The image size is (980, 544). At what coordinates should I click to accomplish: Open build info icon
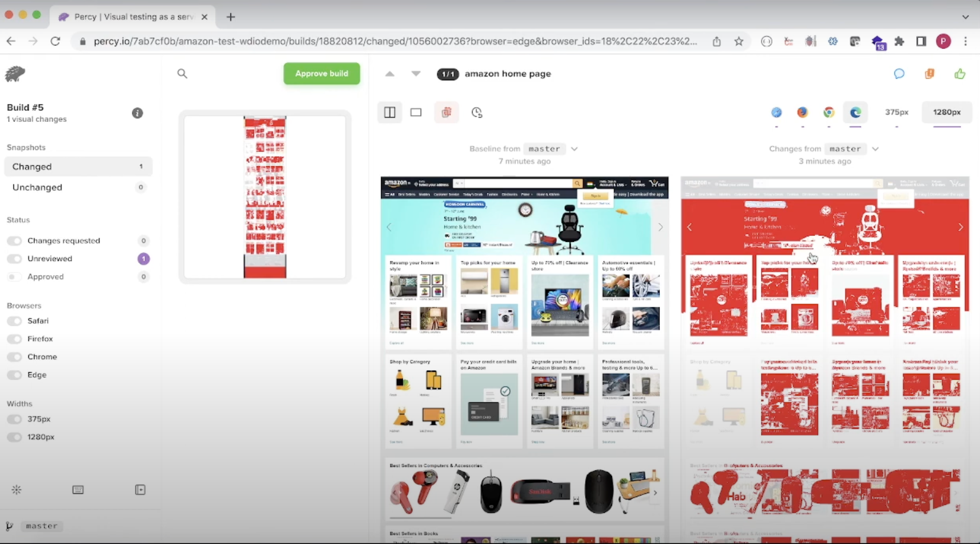click(x=137, y=113)
